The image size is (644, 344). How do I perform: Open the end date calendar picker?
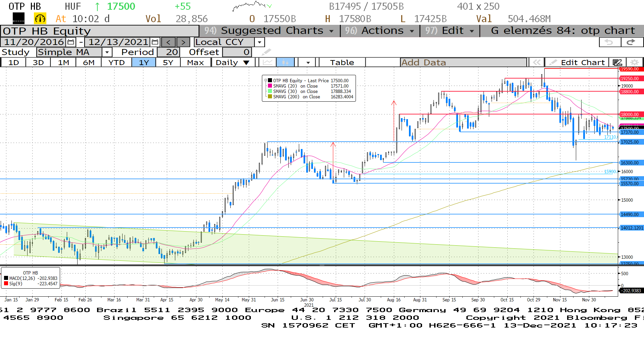(x=155, y=42)
